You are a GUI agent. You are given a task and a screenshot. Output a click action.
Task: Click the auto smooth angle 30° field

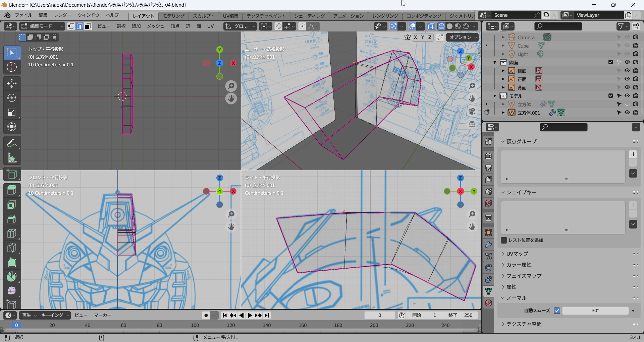pos(595,311)
